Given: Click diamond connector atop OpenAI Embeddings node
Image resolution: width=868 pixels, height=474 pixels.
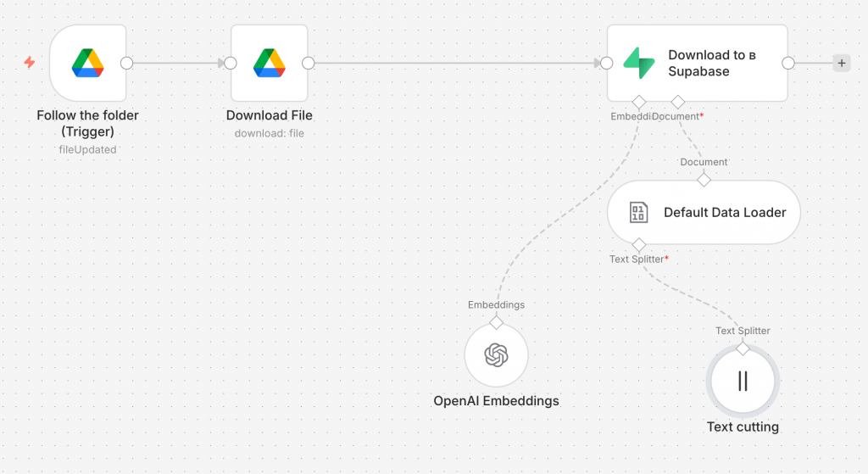Looking at the screenshot, I should 496,321.
